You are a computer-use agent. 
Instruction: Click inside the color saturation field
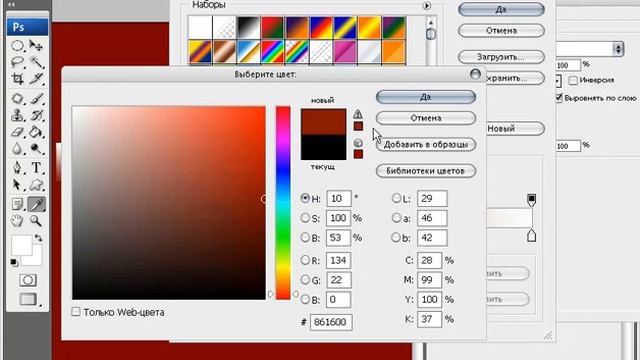[x=169, y=203]
